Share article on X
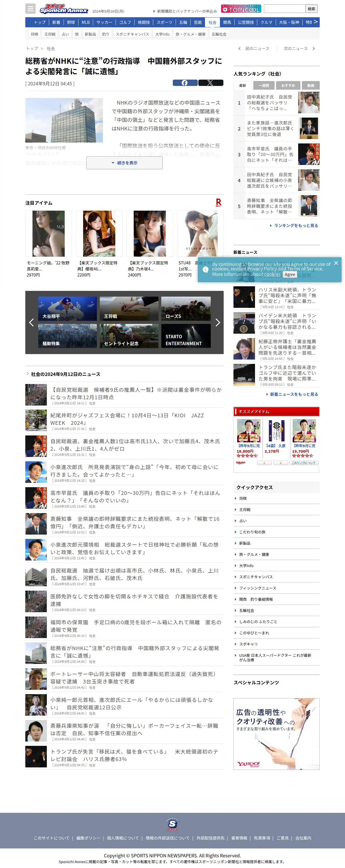 pyautogui.click(x=210, y=83)
